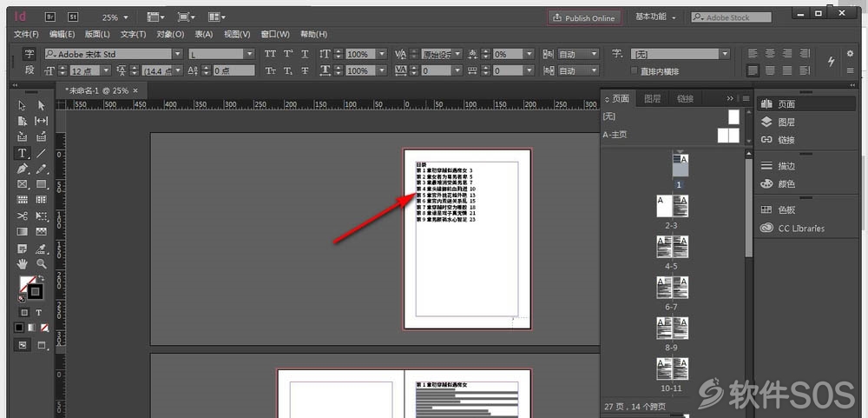Open Adobe Stock via St icon
The image size is (868, 418).
point(73,17)
